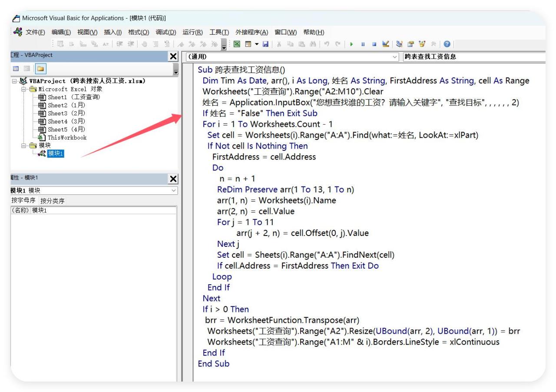Close the 工程 - VBAProject panel

[x=173, y=56]
